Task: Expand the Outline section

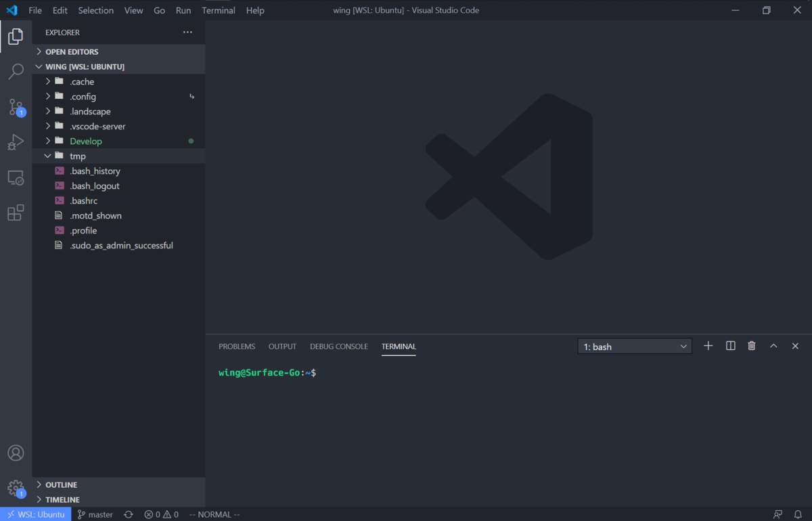Action: point(118,484)
